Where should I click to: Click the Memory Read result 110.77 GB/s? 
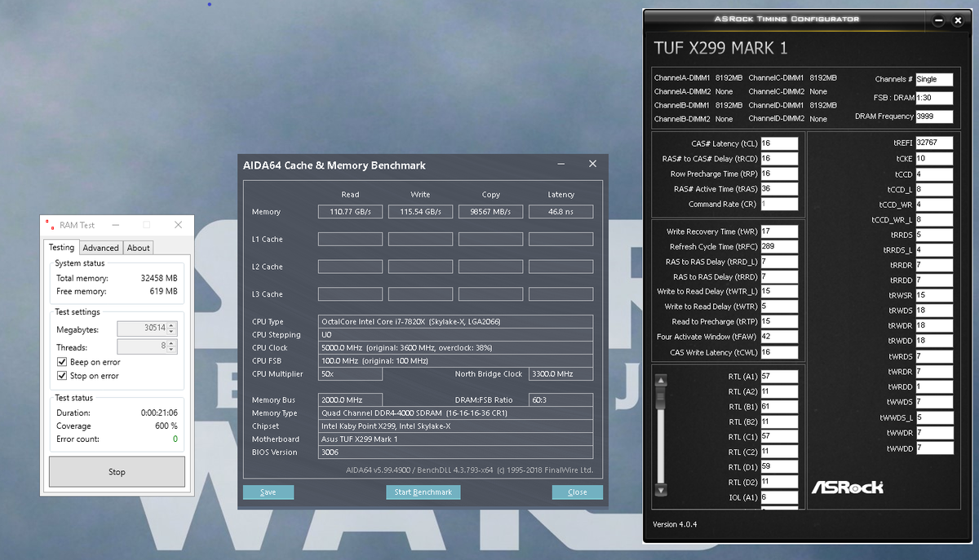(x=350, y=212)
